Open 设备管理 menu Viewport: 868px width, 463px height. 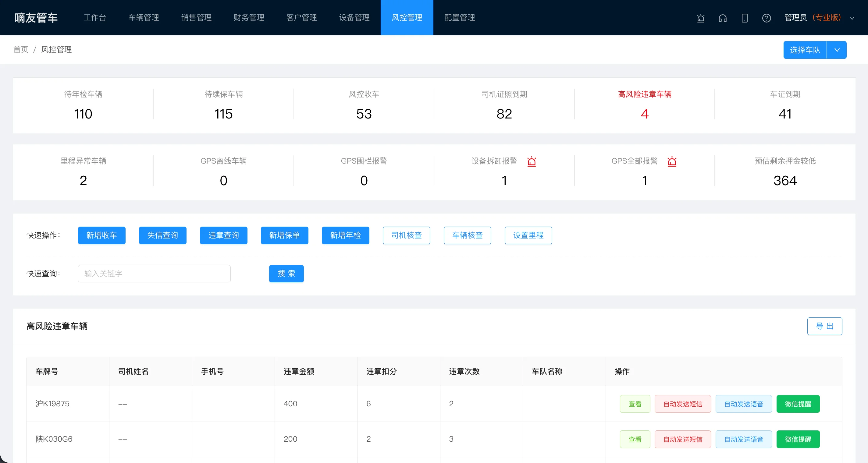point(354,17)
